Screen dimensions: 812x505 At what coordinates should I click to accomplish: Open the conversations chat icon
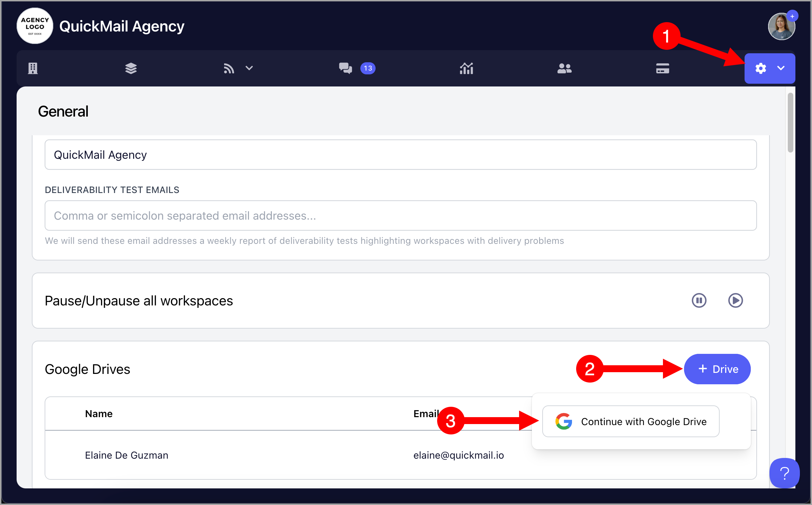coord(345,68)
